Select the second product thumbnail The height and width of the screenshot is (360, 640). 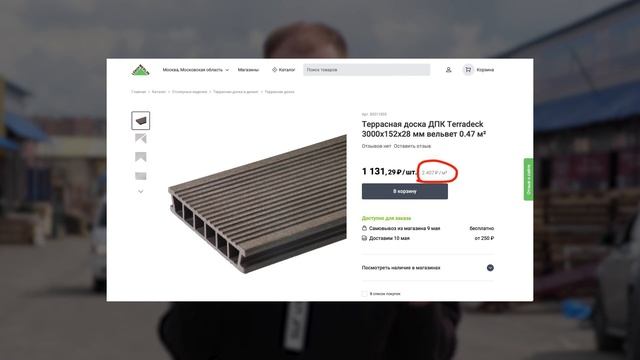point(140,139)
